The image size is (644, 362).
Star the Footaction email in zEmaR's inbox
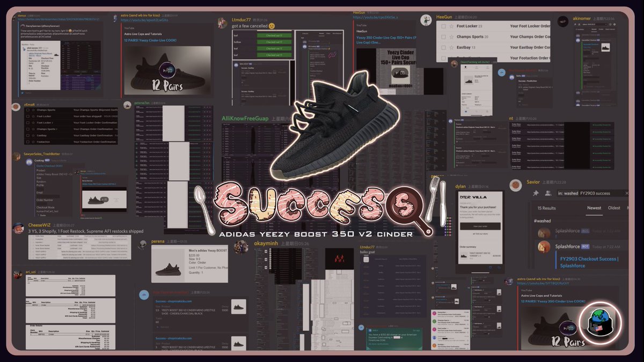coord(33,142)
